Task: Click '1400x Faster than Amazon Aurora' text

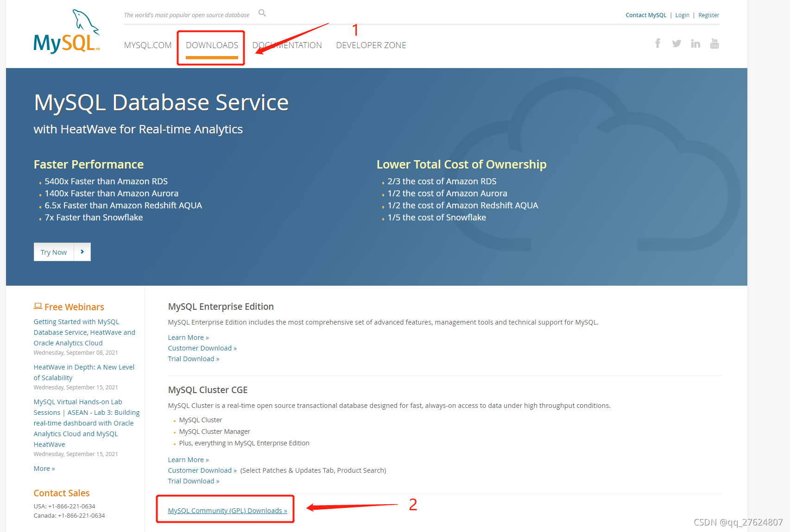Action: pos(112,194)
